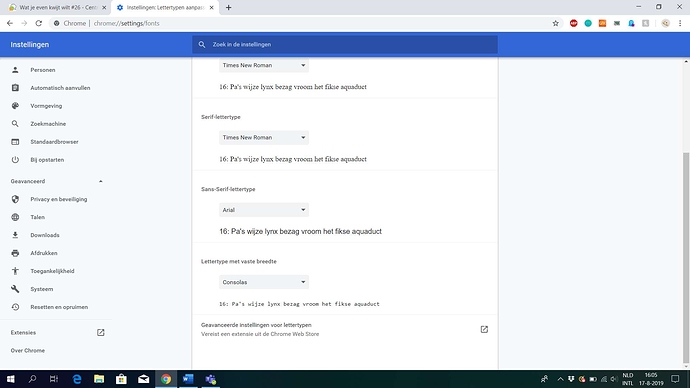690x388 pixels.
Task: Open Windows Start menu
Action: pos(11,379)
